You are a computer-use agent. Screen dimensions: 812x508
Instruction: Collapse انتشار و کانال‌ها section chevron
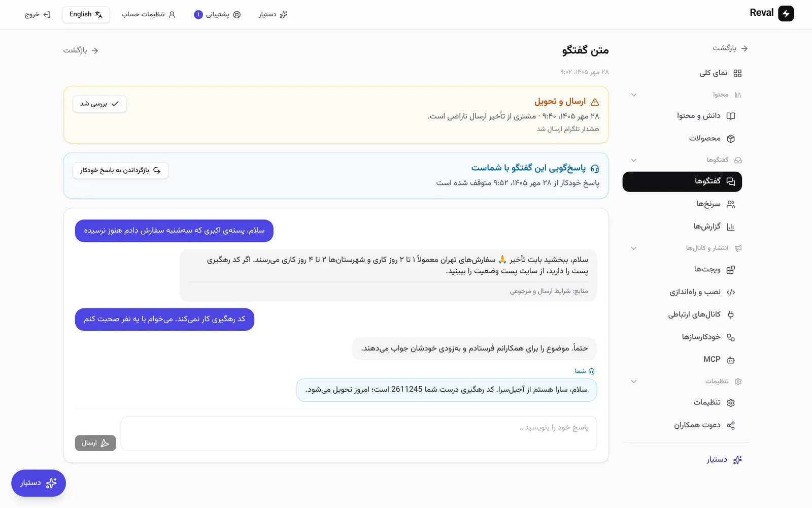[634, 248]
